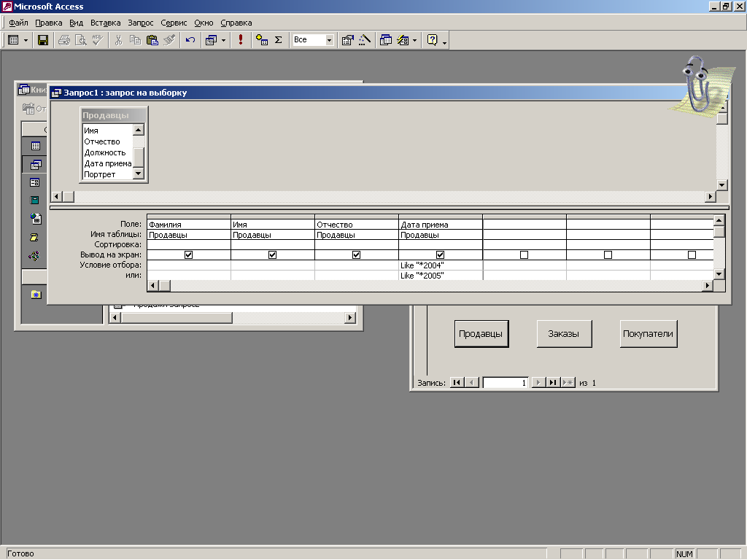Open the Вид menu

76,23
